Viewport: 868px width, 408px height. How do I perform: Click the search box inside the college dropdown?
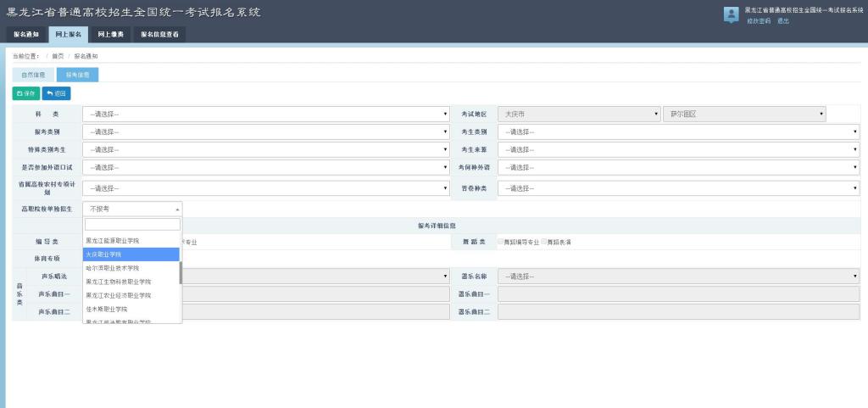point(132,225)
